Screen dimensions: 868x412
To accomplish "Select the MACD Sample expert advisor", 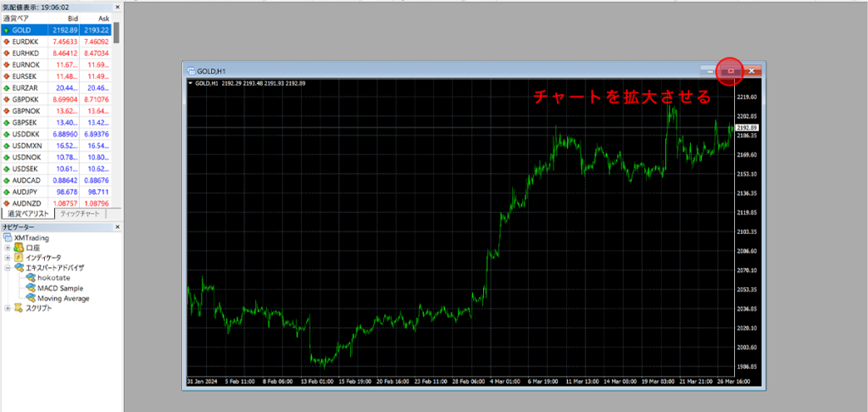I will coord(60,288).
